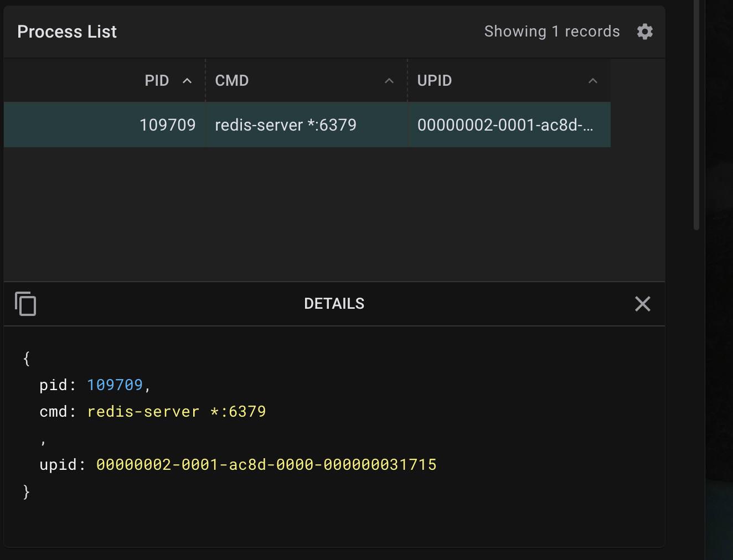Sort by the CMD column arrow
This screenshot has width=733, height=560.
389,81
